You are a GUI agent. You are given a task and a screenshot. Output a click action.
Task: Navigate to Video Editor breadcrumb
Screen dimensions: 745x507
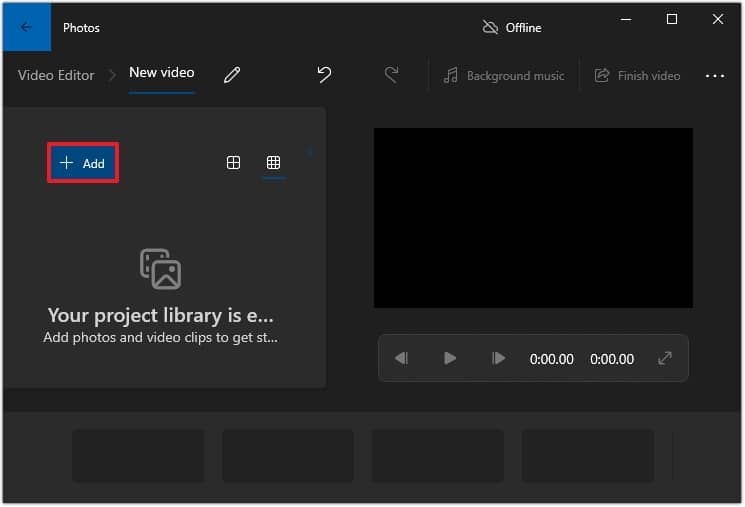tap(56, 75)
